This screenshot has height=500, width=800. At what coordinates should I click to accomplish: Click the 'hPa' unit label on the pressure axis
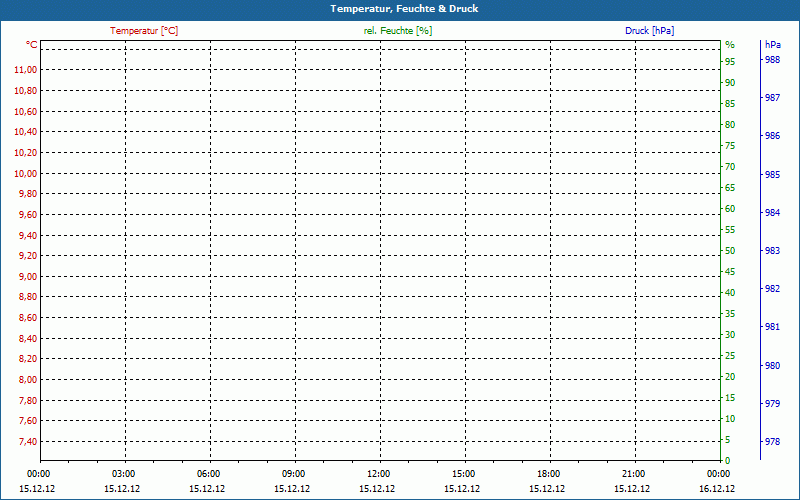(773, 45)
